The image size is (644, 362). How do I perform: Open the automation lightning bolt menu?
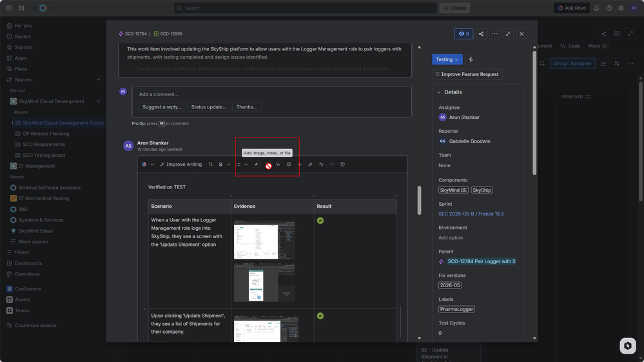[471, 59]
